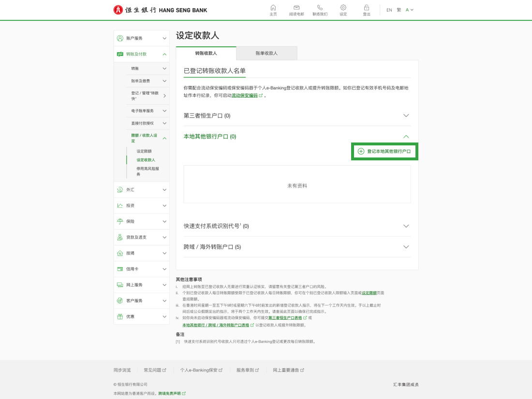Switch to the 账单收款人 tab
532x399 pixels.
[266, 53]
